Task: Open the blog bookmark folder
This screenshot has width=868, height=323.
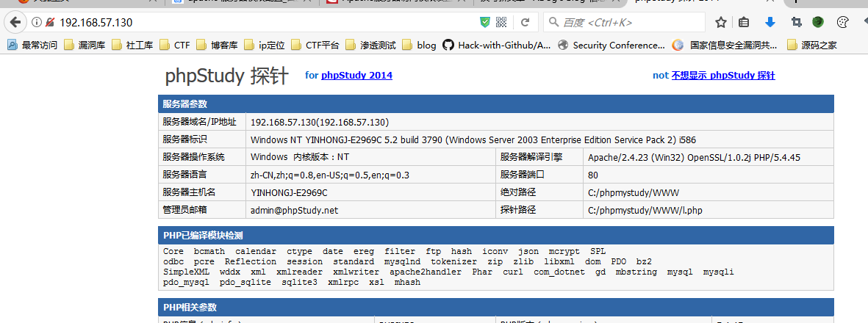Action: 419,46
